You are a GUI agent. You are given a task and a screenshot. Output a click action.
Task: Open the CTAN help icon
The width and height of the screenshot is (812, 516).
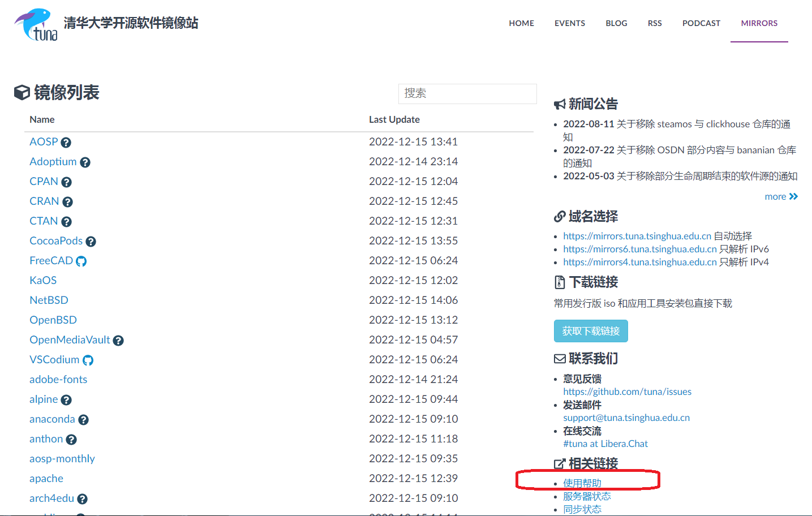pos(66,222)
